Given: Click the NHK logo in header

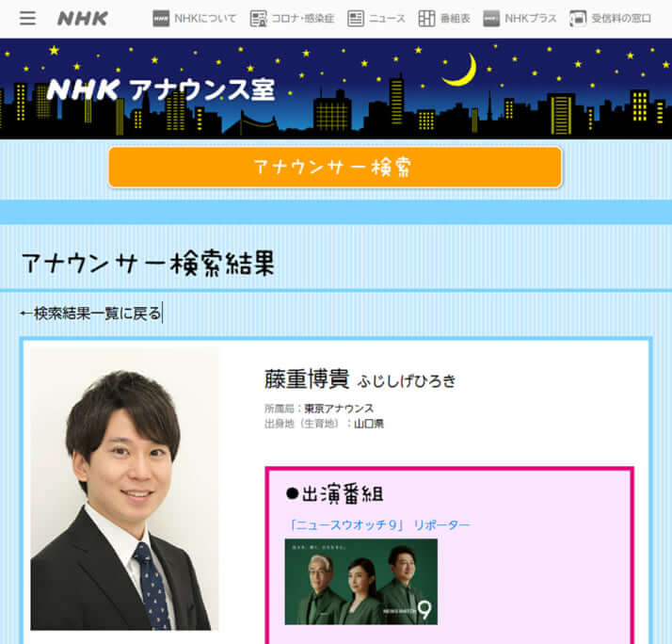Looking at the screenshot, I should coord(82,19).
